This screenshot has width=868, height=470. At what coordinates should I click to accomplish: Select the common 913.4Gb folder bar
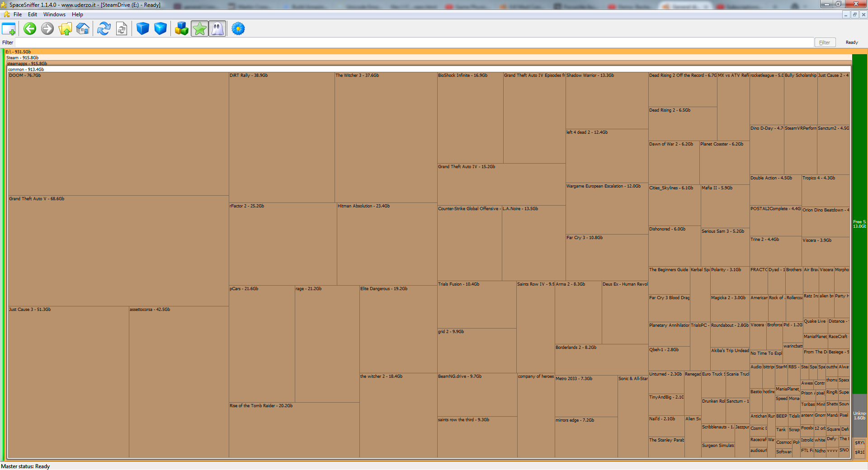(429, 70)
